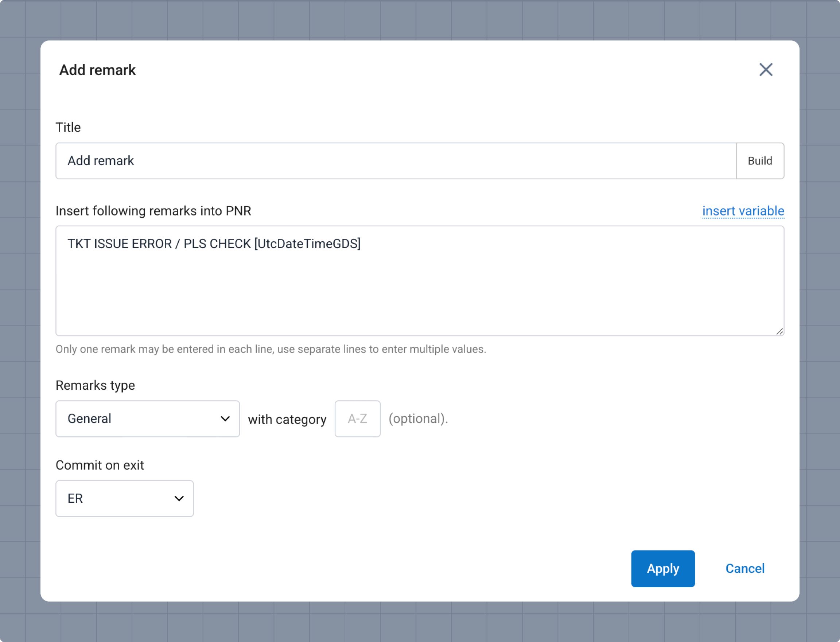
Task: Click the 'Only one remark' hint text
Action: point(271,349)
